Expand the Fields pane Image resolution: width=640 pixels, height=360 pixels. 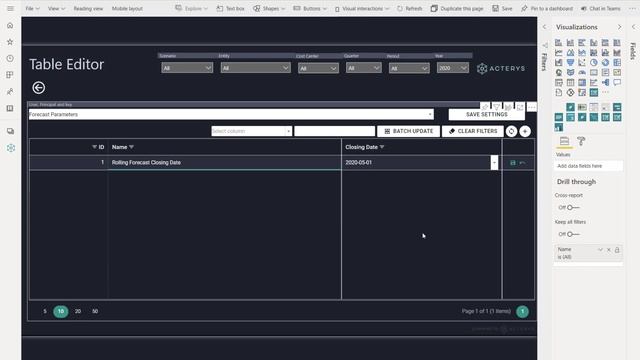(x=633, y=27)
